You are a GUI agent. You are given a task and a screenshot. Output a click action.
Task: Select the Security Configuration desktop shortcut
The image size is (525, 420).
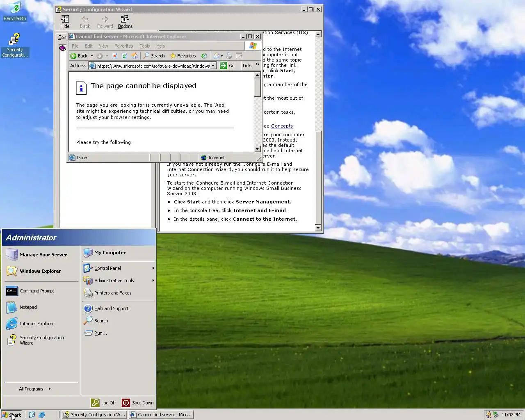(15, 46)
